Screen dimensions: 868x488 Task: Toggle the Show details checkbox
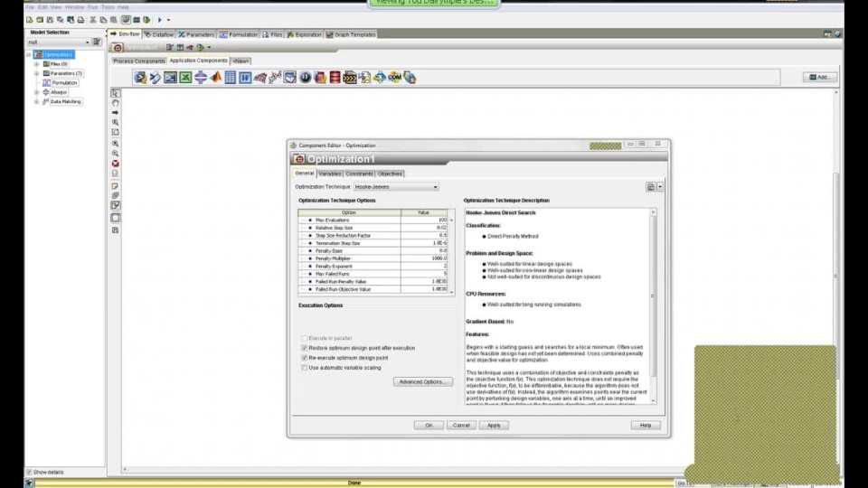click(29, 473)
